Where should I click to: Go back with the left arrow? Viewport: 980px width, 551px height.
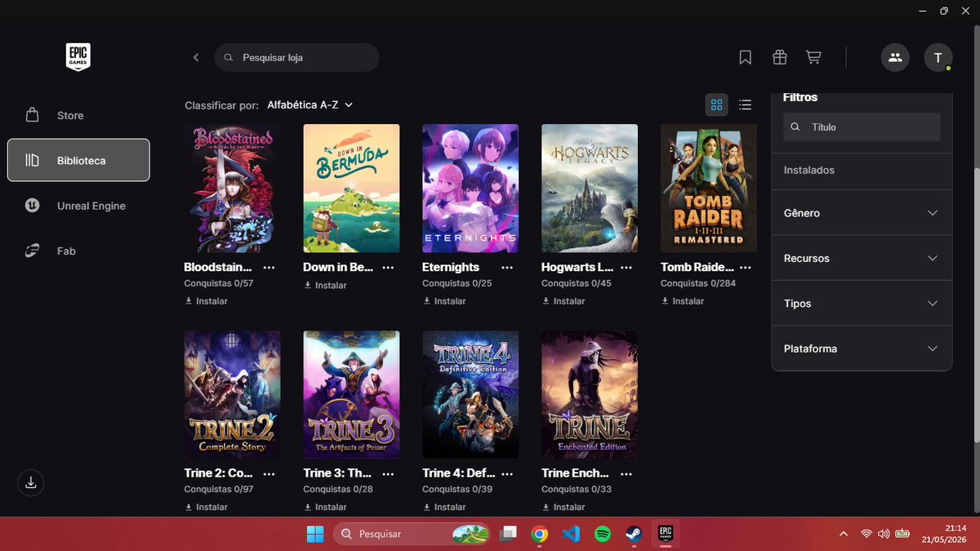coord(196,57)
